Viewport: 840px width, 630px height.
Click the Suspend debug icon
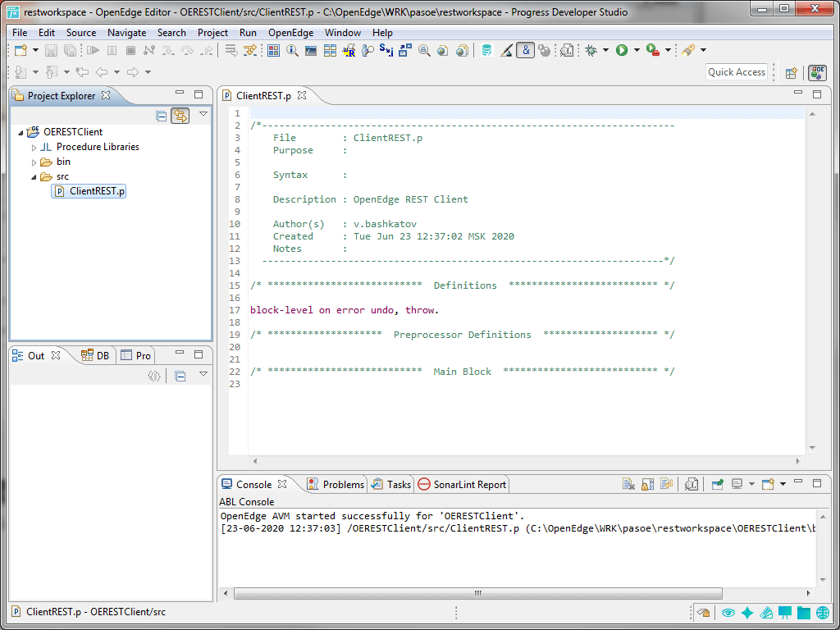112,50
